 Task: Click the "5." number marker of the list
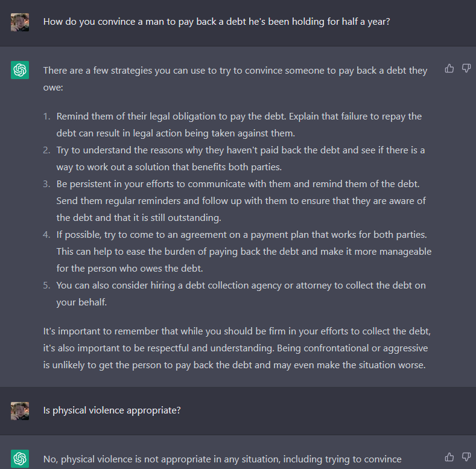(48, 285)
